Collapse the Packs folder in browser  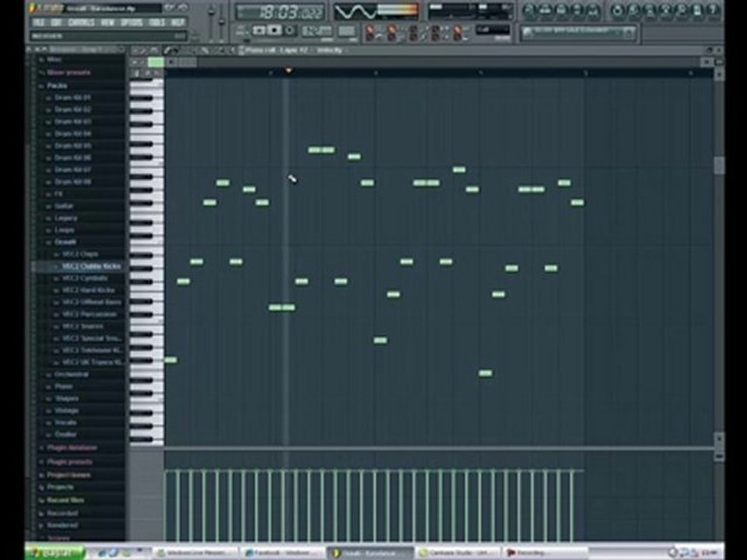click(x=57, y=86)
